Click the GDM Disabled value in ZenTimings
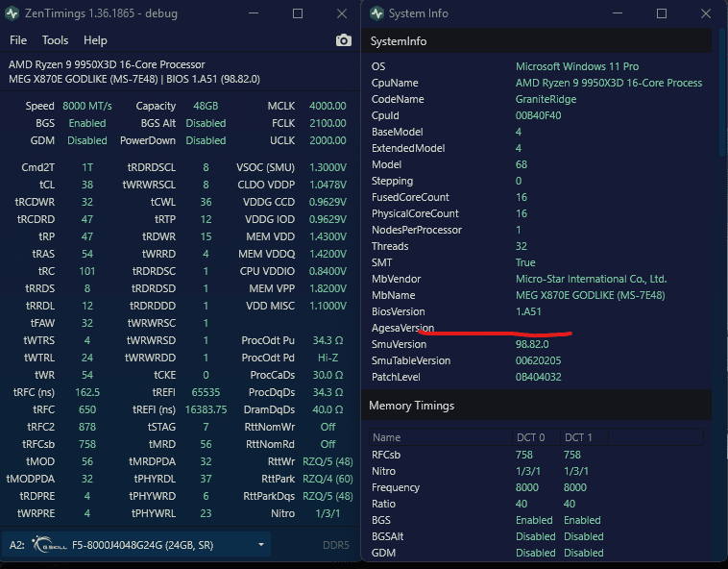This screenshot has height=569, width=728. [x=87, y=140]
